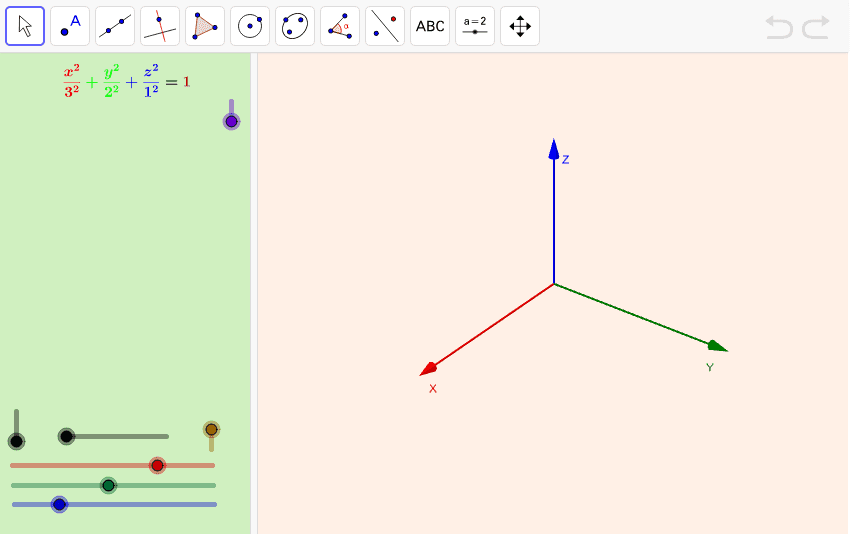Select the Move arrow tool

point(25,26)
